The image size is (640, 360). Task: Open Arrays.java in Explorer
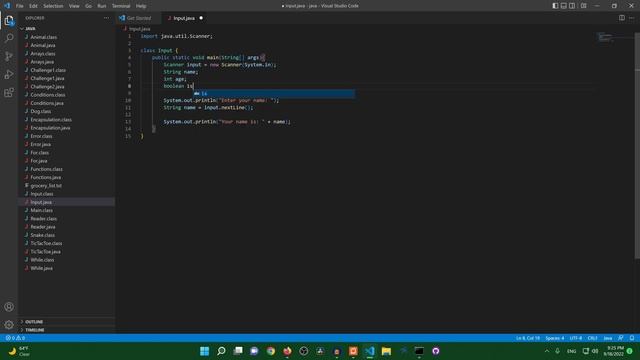pyautogui.click(x=42, y=62)
